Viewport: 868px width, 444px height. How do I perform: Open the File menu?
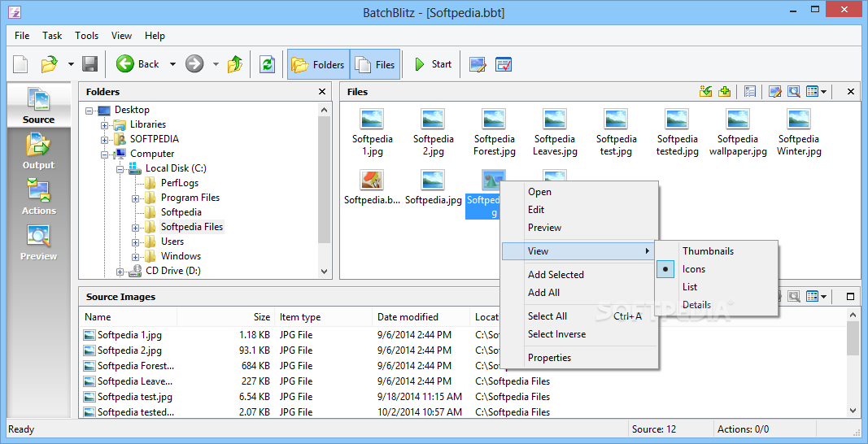tap(22, 36)
